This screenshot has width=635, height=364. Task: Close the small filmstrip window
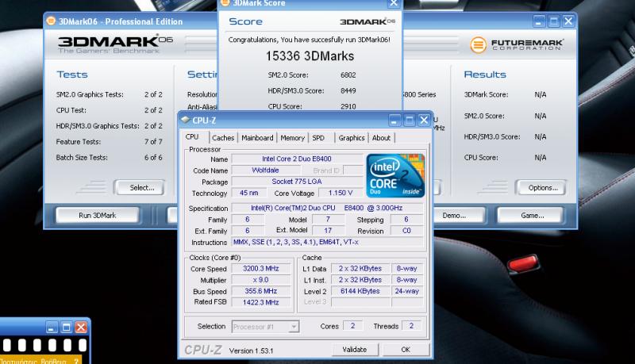81,327
